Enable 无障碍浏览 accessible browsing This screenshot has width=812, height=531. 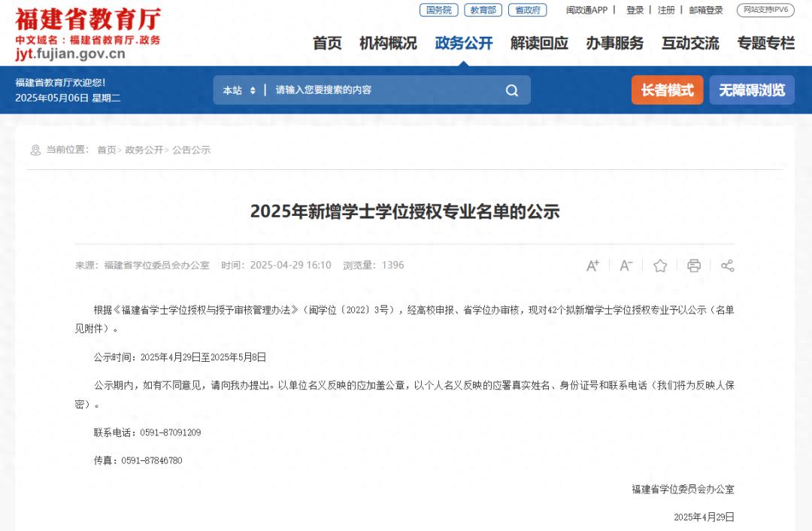pos(752,90)
